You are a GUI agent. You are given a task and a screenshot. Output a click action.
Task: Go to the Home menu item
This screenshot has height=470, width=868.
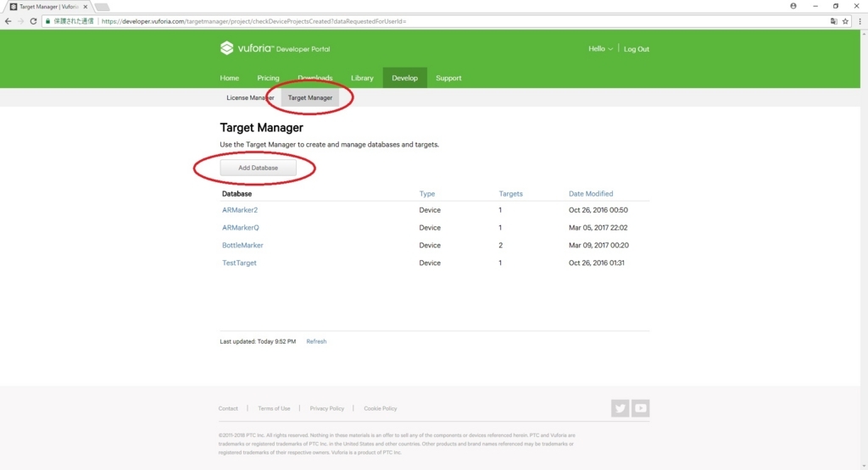pyautogui.click(x=229, y=78)
